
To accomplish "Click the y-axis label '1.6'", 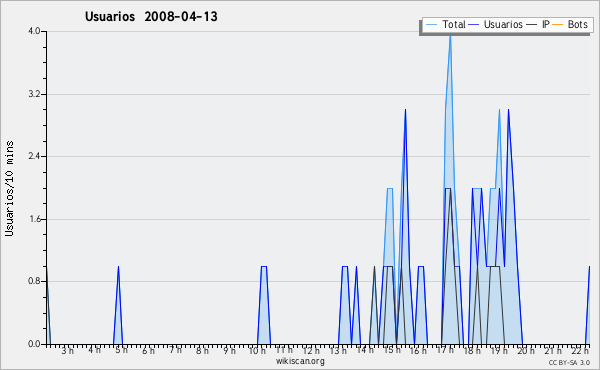I will (34, 219).
